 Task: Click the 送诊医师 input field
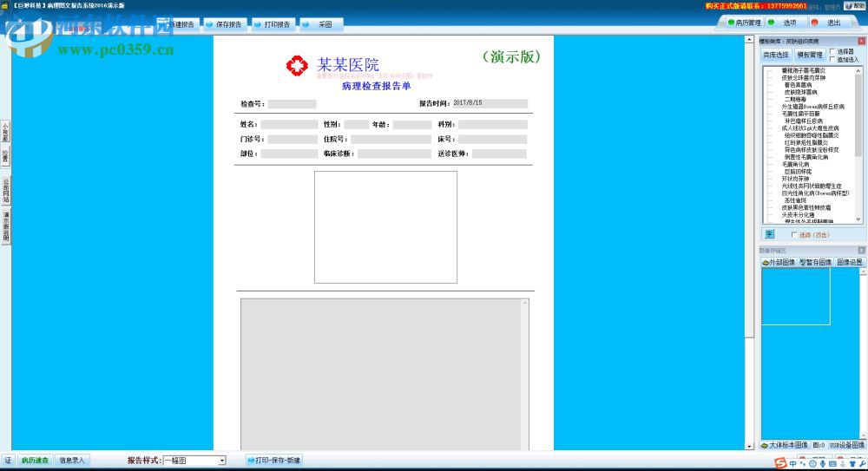(499, 154)
